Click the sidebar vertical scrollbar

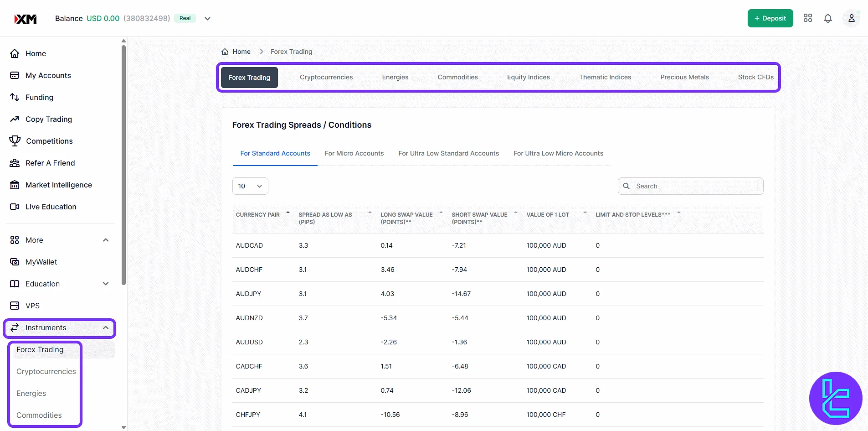123,165
